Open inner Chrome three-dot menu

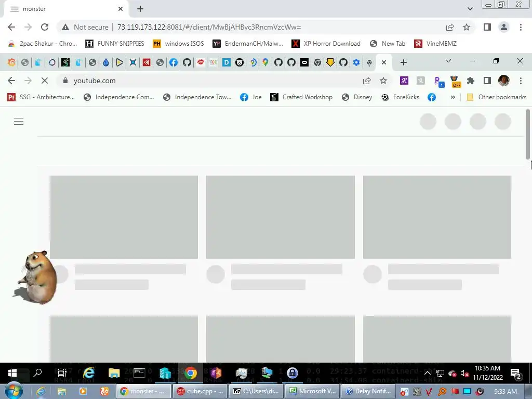[x=521, y=81]
